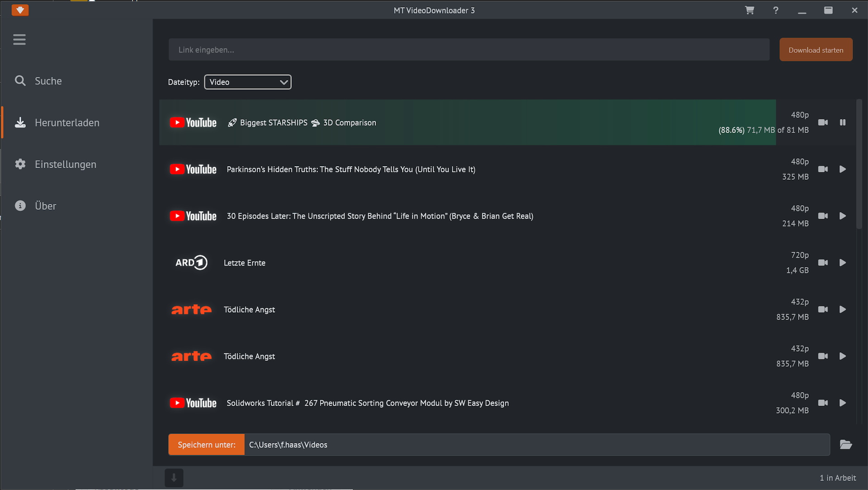Image resolution: width=868 pixels, height=490 pixels.
Task: Start download of Letzte Ernte
Action: 843,263
